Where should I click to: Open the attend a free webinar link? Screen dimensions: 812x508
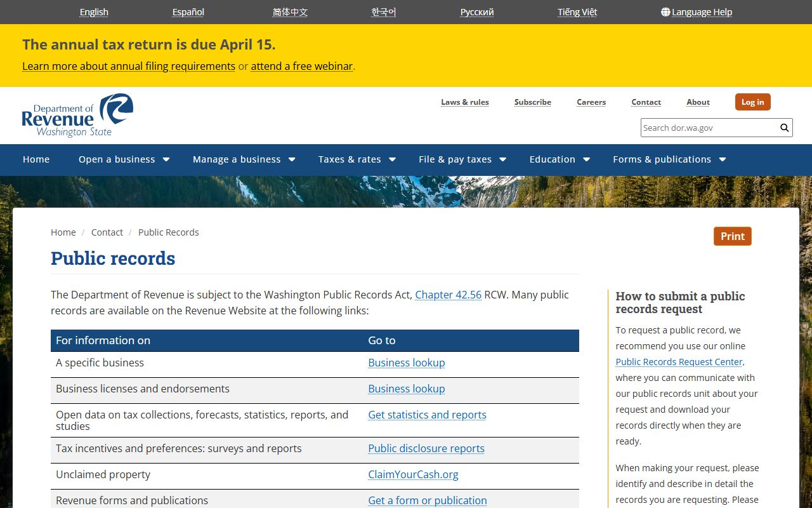(x=302, y=66)
